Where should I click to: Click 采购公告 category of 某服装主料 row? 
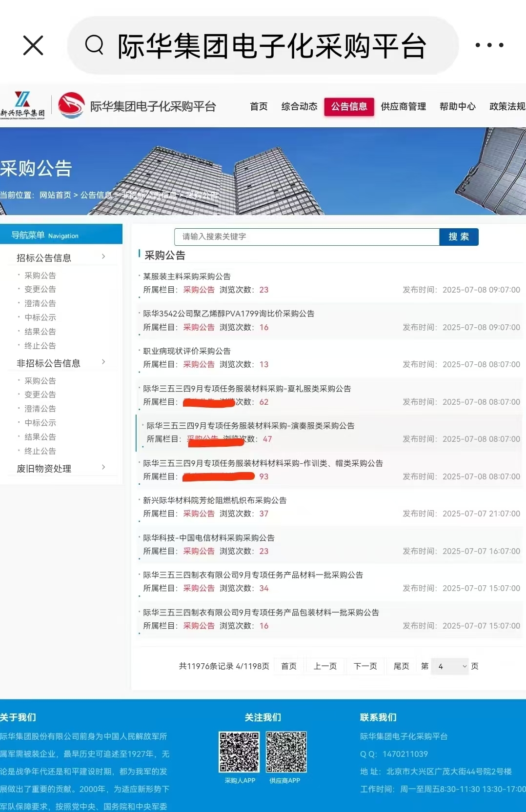(x=199, y=290)
